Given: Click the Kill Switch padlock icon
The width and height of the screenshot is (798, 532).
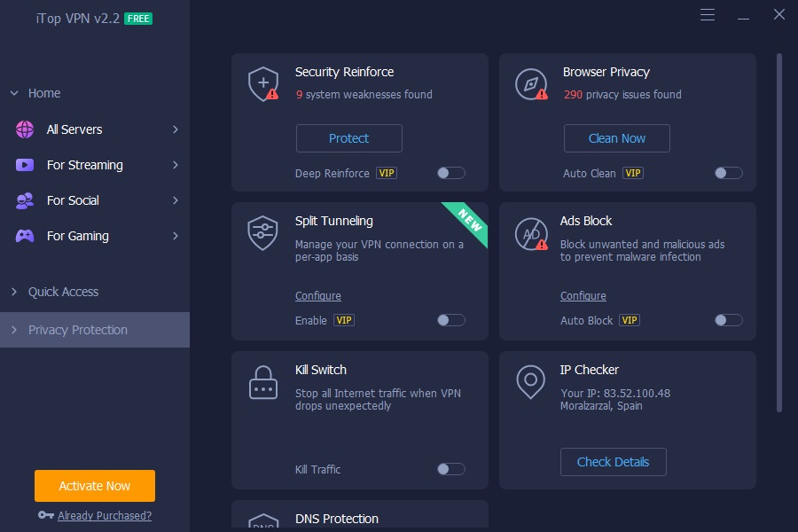Looking at the screenshot, I should coord(263,382).
